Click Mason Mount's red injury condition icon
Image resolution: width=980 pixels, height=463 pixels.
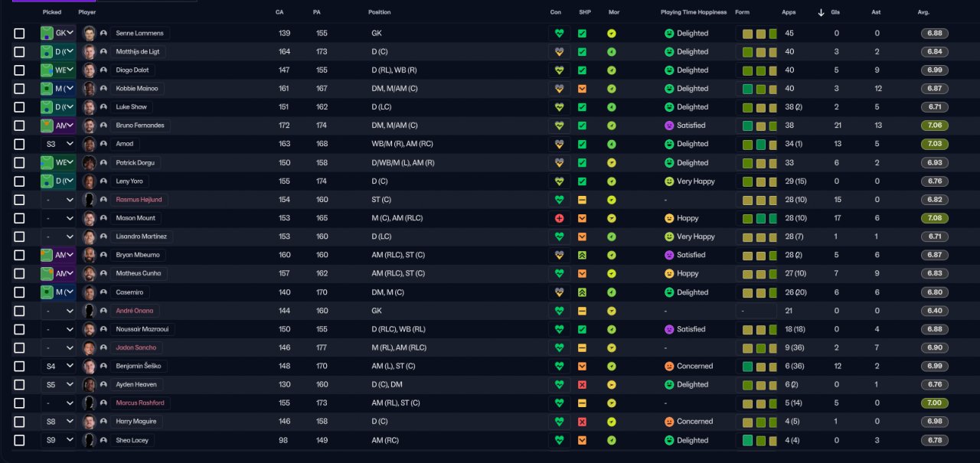559,218
